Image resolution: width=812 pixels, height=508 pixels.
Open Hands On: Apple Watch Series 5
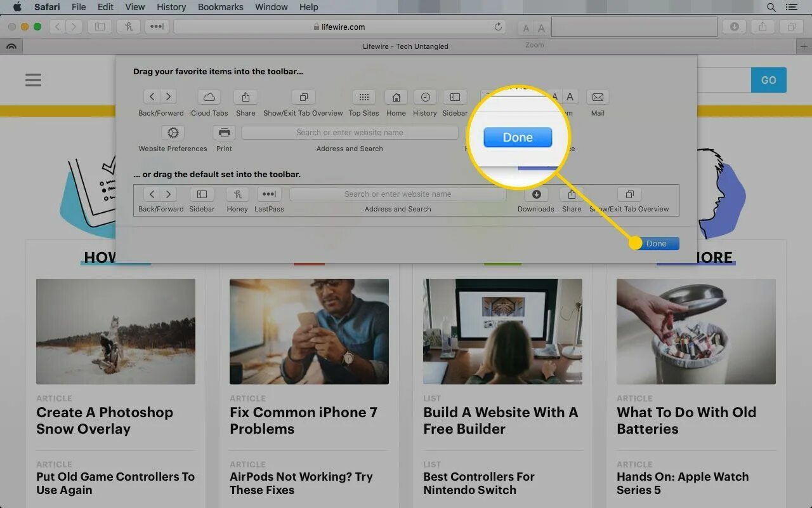tap(683, 483)
